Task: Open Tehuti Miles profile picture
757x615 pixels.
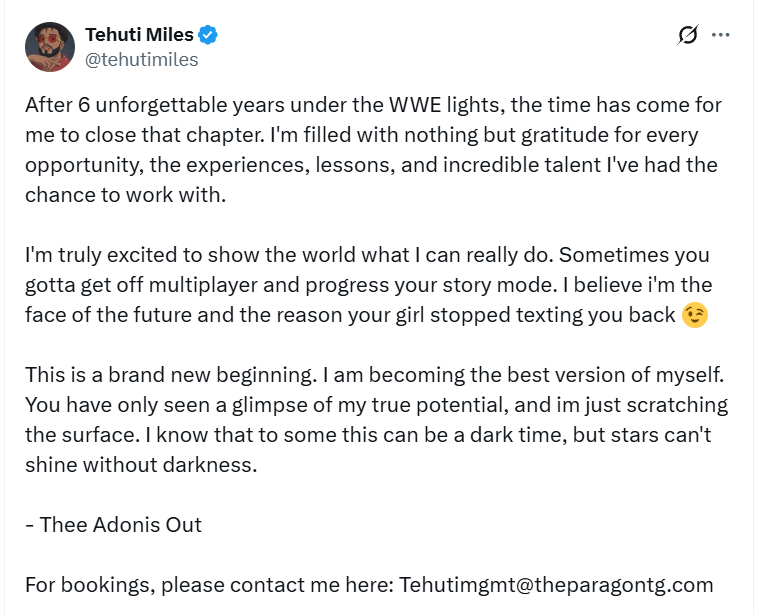Action: (50, 47)
